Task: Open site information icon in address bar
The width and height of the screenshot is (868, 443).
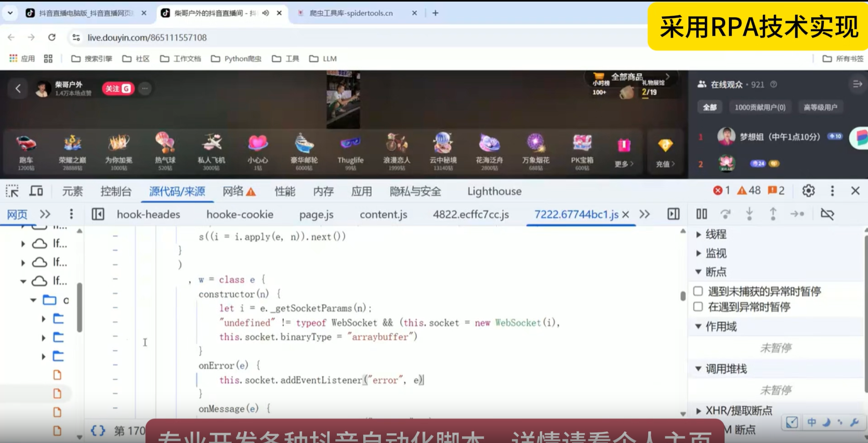Action: tap(76, 37)
